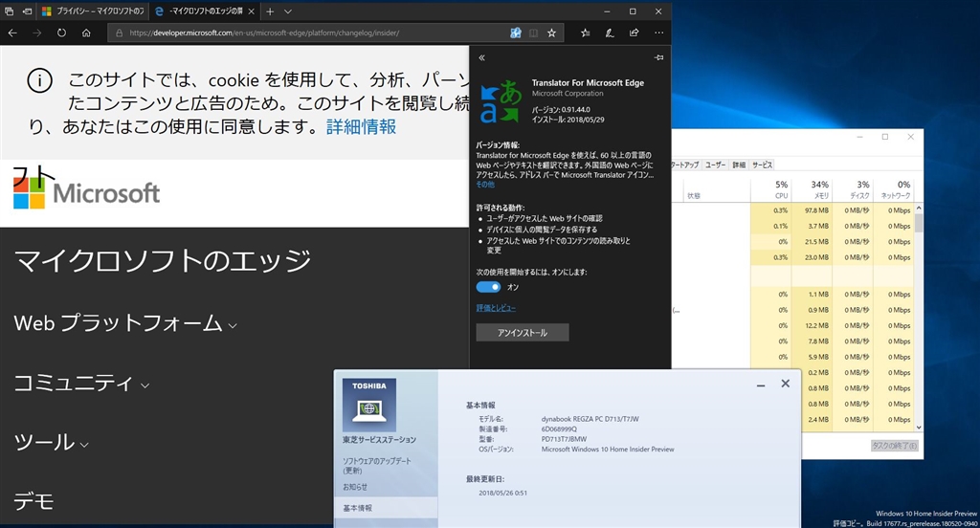
Task: Click タスクの終了 button in Task Manager
Action: (895, 446)
